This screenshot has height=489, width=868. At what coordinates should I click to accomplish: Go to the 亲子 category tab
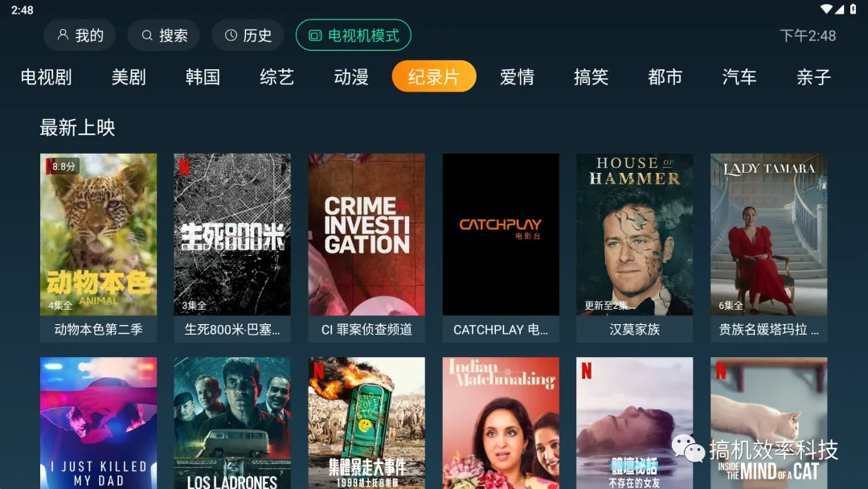813,77
